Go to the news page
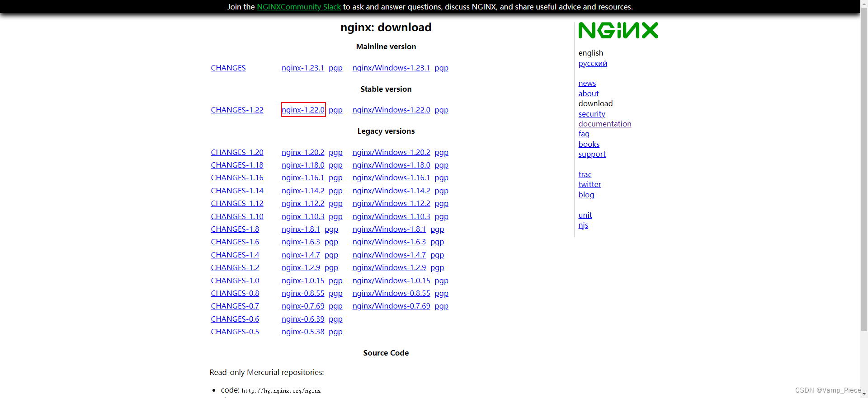Screen dimensions: 868x398 [587, 83]
